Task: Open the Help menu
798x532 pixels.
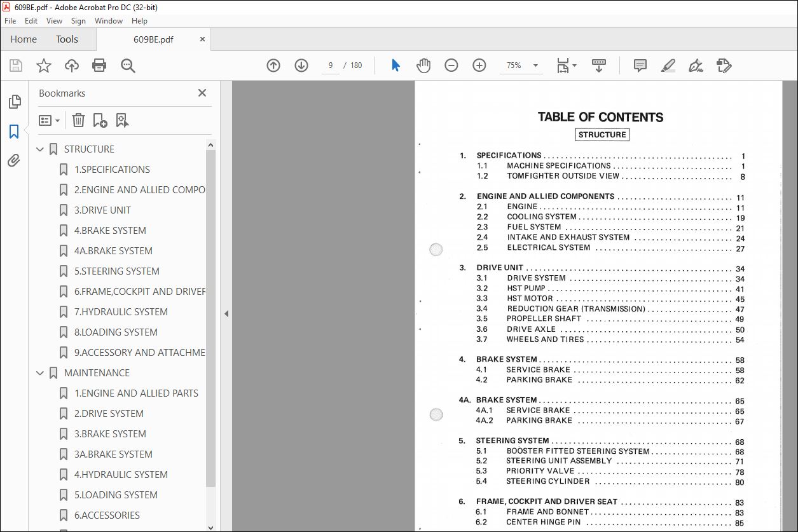Action: coord(139,21)
